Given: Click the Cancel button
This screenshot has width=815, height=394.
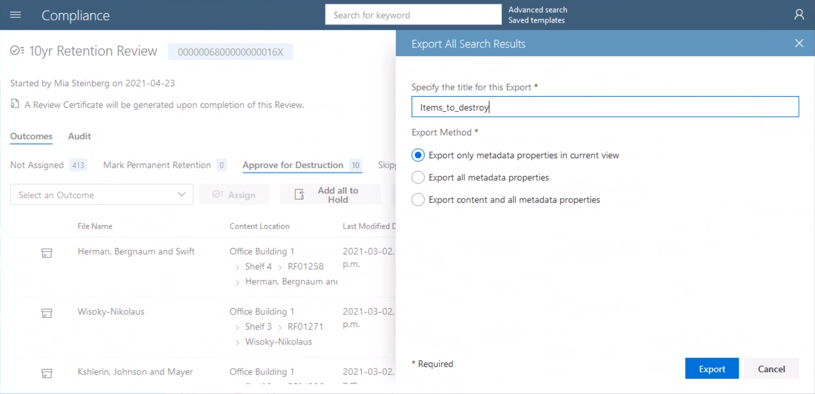Looking at the screenshot, I should tap(771, 369).
